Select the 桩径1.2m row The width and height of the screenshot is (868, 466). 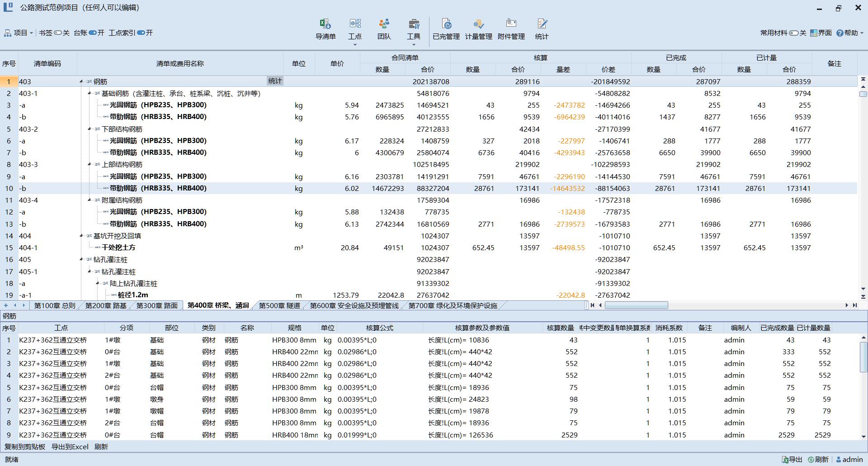point(429,295)
